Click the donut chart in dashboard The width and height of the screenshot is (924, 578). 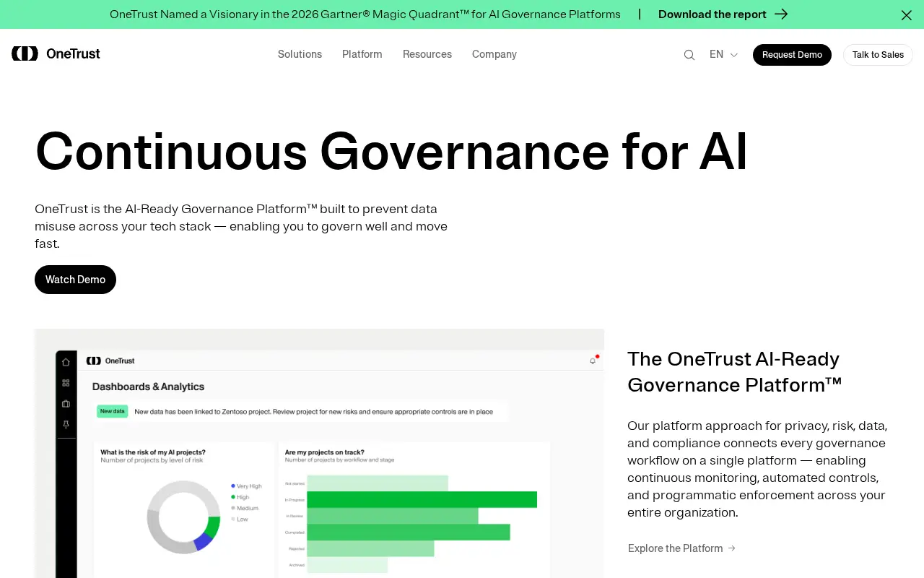(183, 517)
